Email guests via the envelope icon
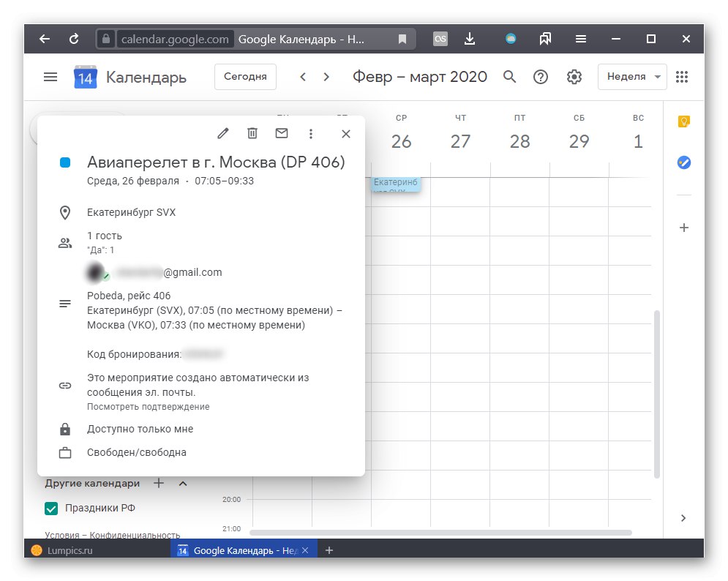Screen dimensions: 728x581 pos(282,134)
